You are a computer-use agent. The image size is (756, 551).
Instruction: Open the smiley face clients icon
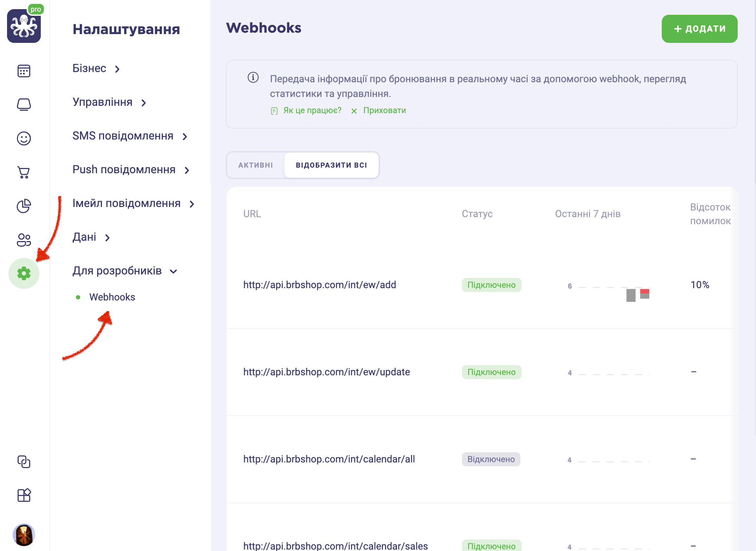24,138
